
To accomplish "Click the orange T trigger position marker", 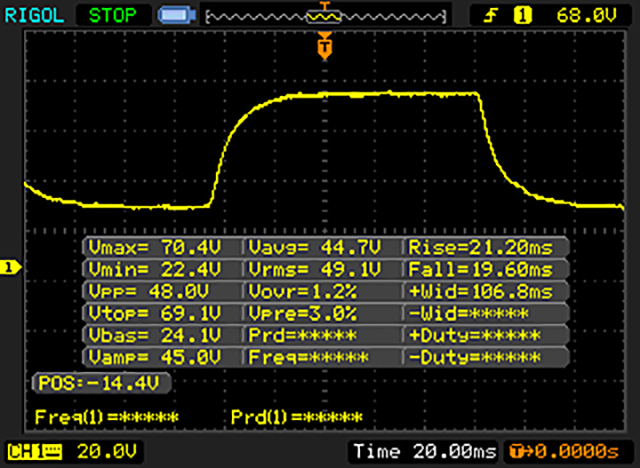I will (x=325, y=46).
